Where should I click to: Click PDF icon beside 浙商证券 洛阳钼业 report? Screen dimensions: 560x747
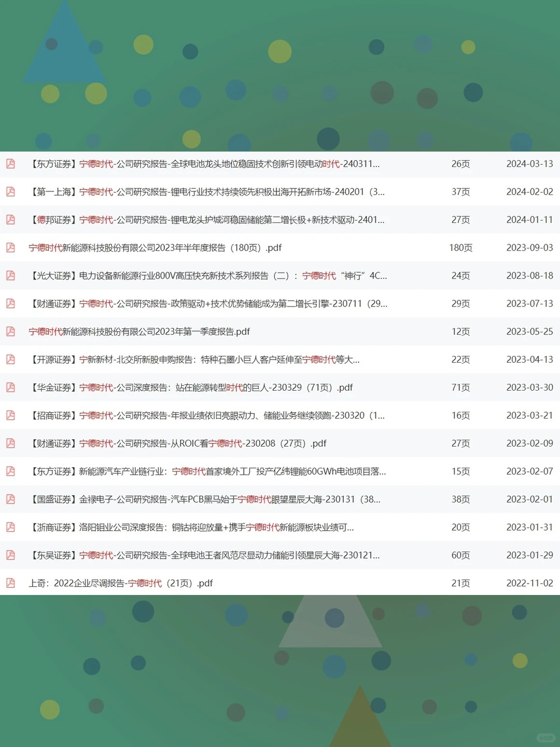pos(10,528)
